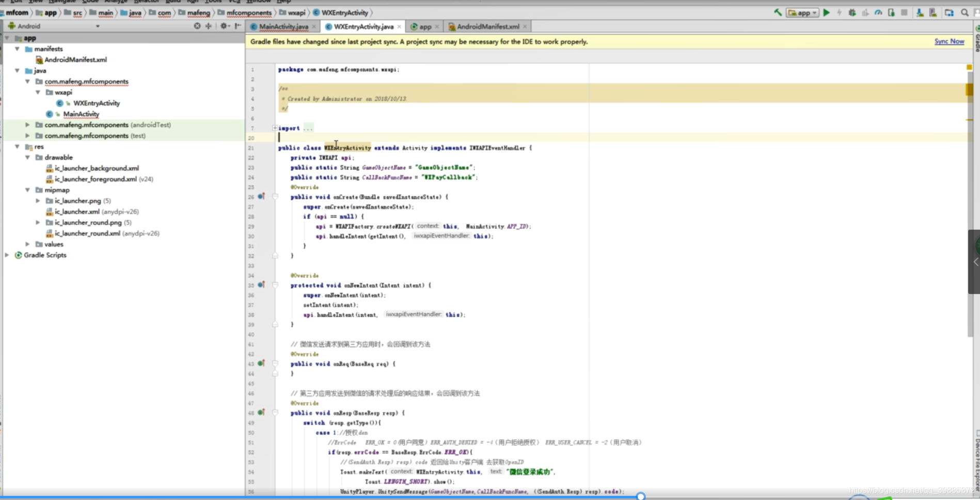Click the Search Everywhere magnifier icon
The width and height of the screenshot is (980, 500).
point(965,12)
